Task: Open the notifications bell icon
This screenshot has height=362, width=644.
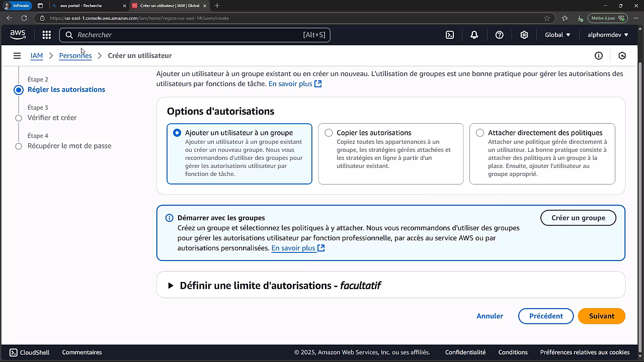Action: pos(473,35)
